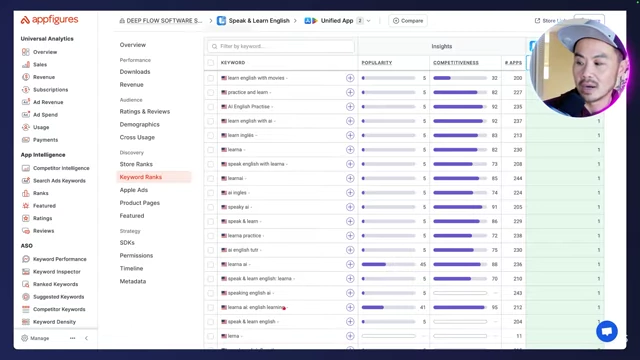Sort by the Keyword column header
The height and width of the screenshot is (360, 640).
233,62
